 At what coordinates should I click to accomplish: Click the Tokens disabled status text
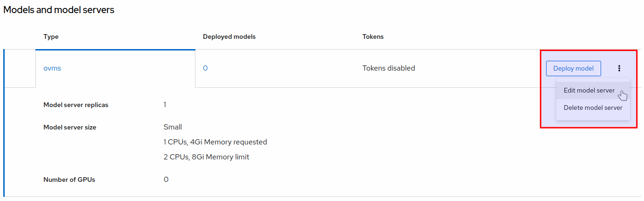(x=388, y=68)
